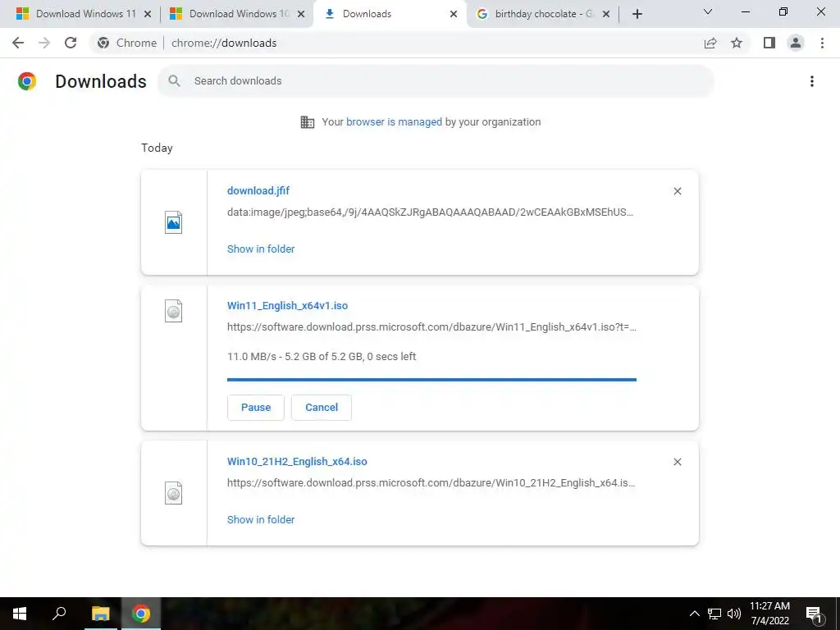Click the download.jfif data URL text
840x630 pixels.
tap(430, 212)
